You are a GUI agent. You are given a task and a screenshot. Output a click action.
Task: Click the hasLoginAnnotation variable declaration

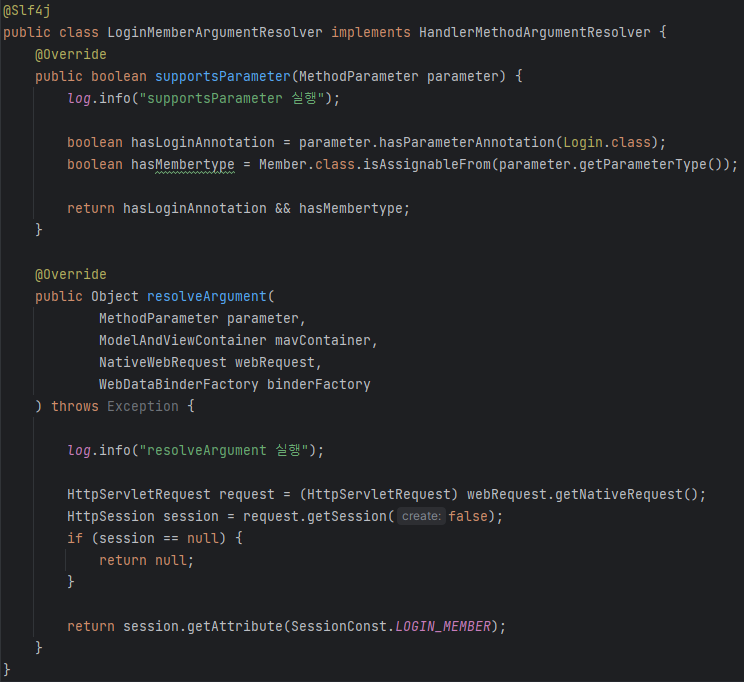tap(203, 142)
